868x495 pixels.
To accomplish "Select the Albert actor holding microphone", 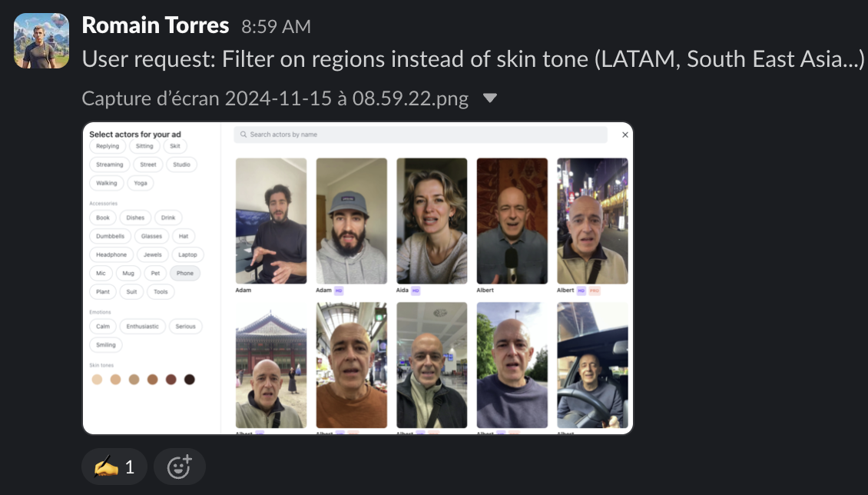I will 512,221.
